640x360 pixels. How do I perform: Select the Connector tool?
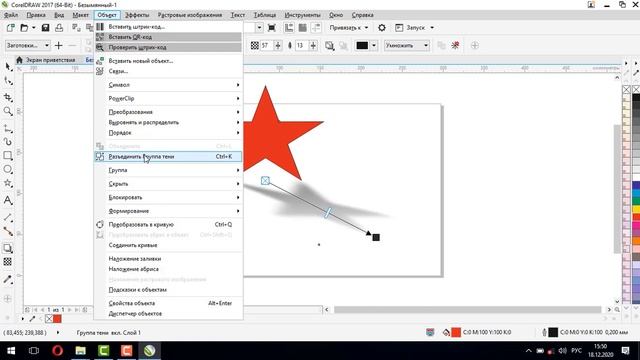coord(8,231)
